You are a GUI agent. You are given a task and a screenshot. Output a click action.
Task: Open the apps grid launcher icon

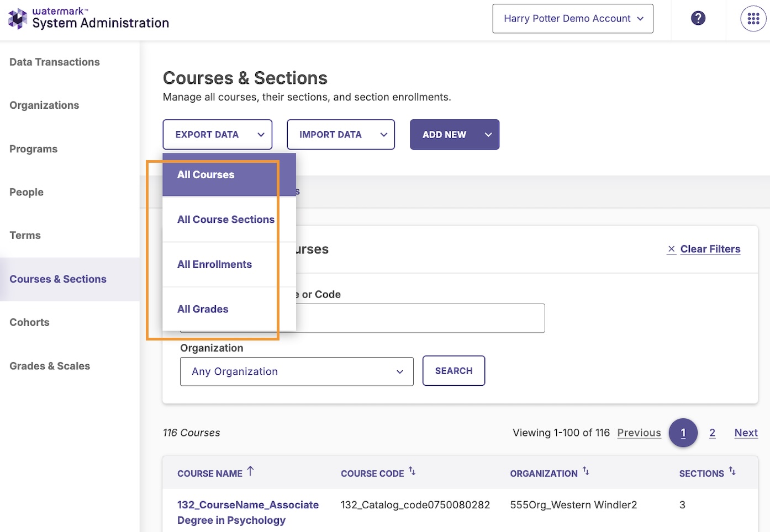753,18
